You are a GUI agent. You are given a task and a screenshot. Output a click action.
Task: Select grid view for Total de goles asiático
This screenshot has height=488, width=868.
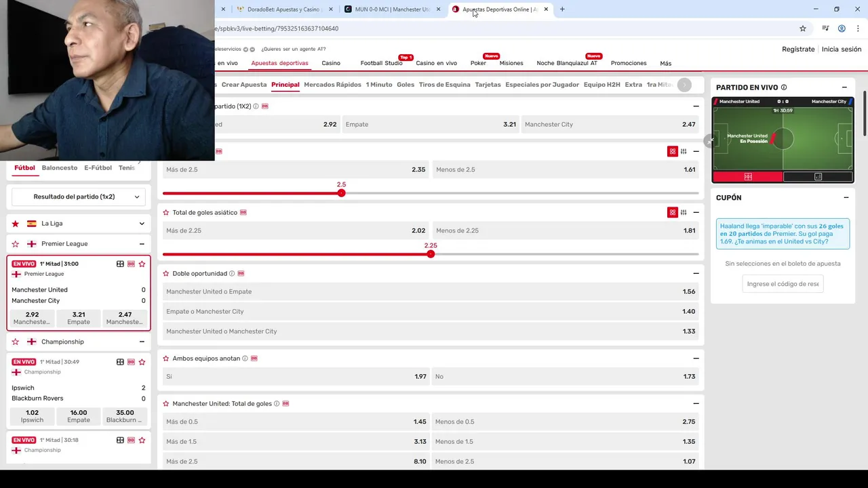673,212
